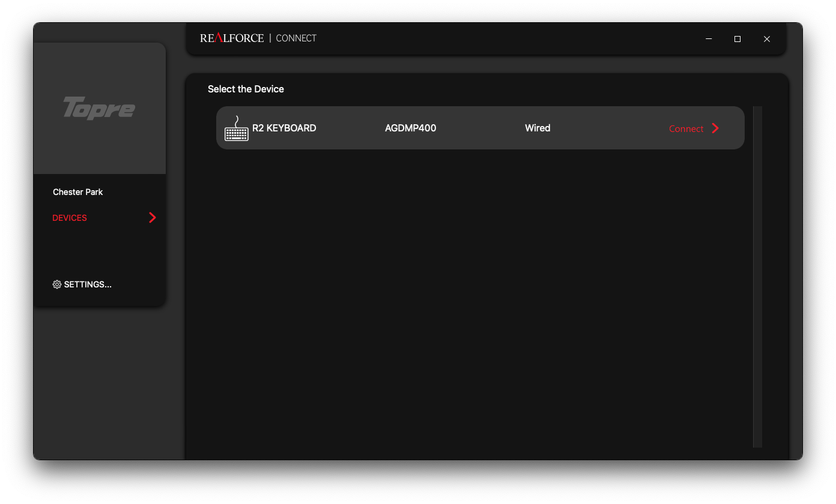The width and height of the screenshot is (836, 504).
Task: Click the Topre logo panel
Action: pos(100,109)
